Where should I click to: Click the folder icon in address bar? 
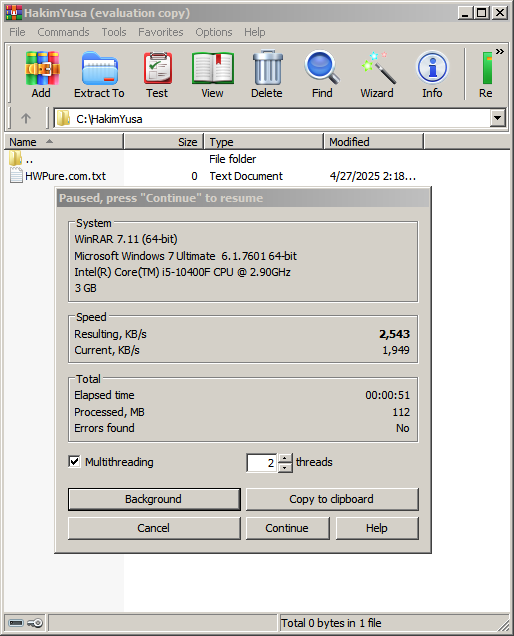(63, 119)
